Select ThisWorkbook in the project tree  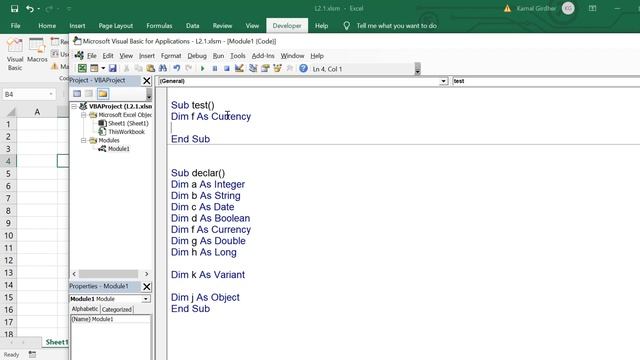click(x=126, y=132)
